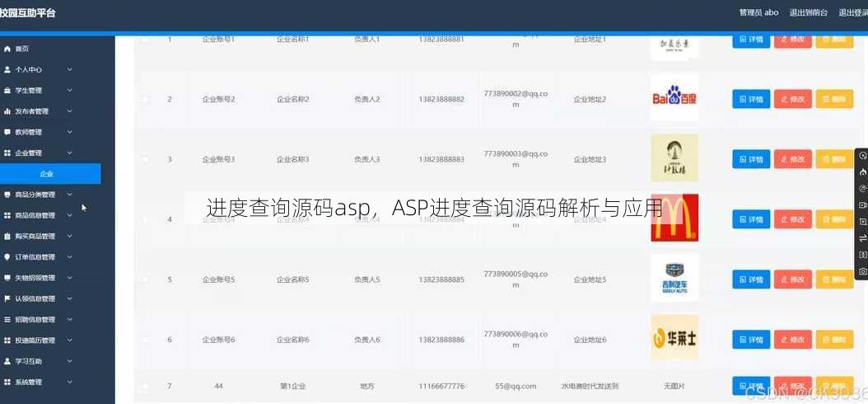Viewport: 868px width, 404px height.
Task: Click 删除 for row 2 企业名称2
Action: 835,99
